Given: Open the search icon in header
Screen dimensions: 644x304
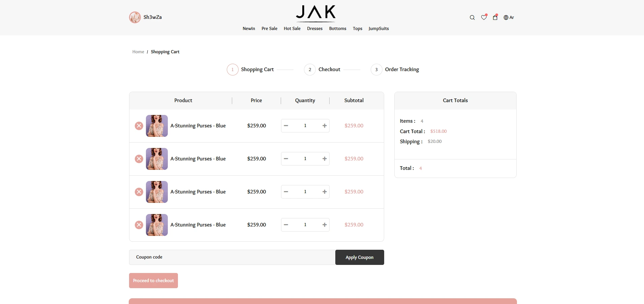Looking at the screenshot, I should [472, 18].
